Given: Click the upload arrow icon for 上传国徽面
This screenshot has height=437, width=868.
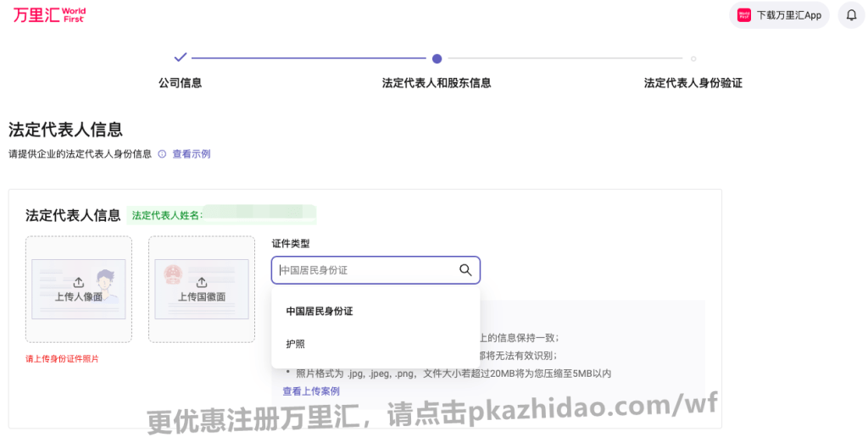Looking at the screenshot, I should pyautogui.click(x=202, y=282).
